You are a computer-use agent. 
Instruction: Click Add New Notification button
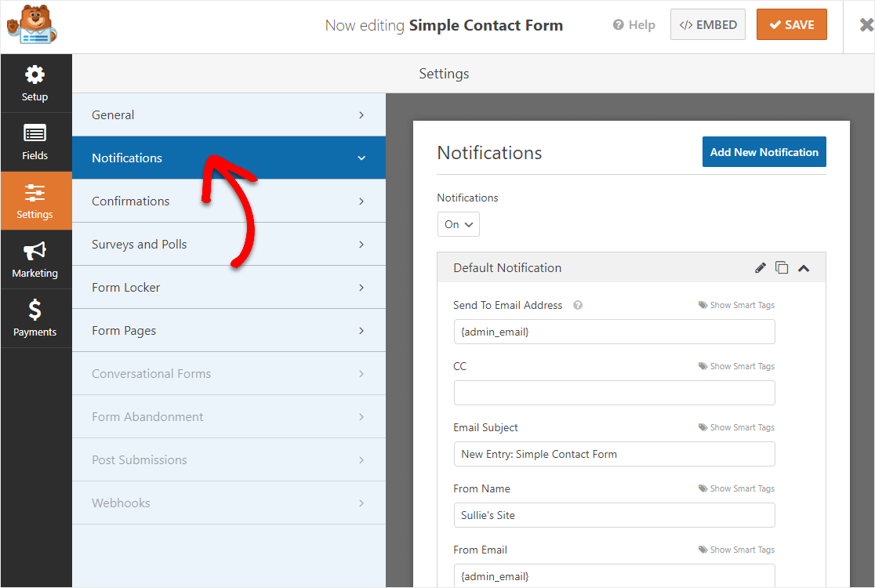point(764,152)
